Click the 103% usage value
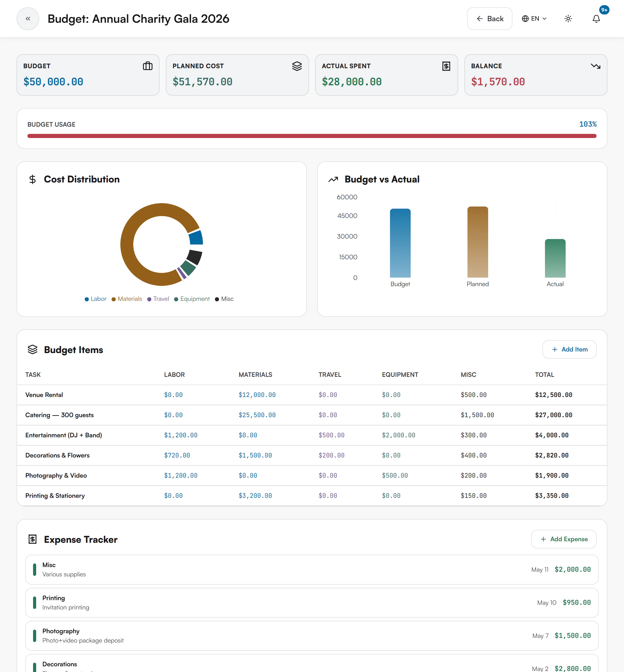 pyautogui.click(x=588, y=124)
